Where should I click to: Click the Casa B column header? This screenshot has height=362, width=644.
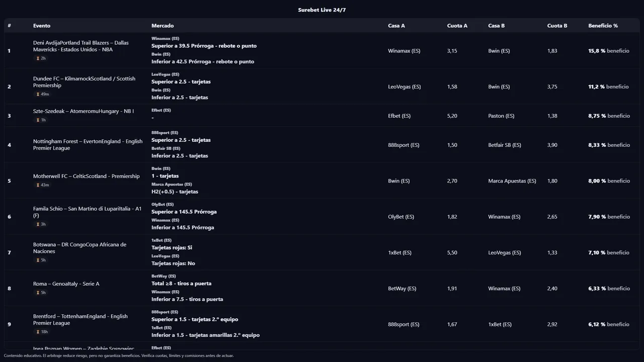point(496,26)
